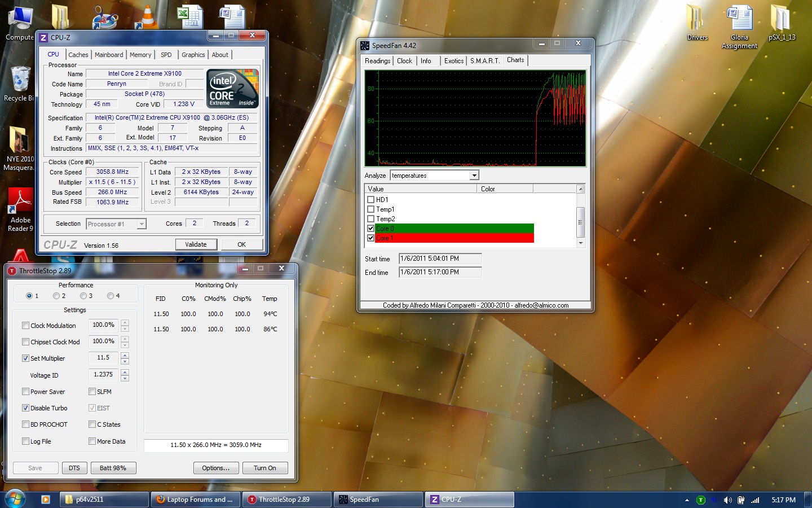The width and height of the screenshot is (812, 508).
Task: Open the scissors-and-disc shortcut on desktop
Action: coord(105,17)
